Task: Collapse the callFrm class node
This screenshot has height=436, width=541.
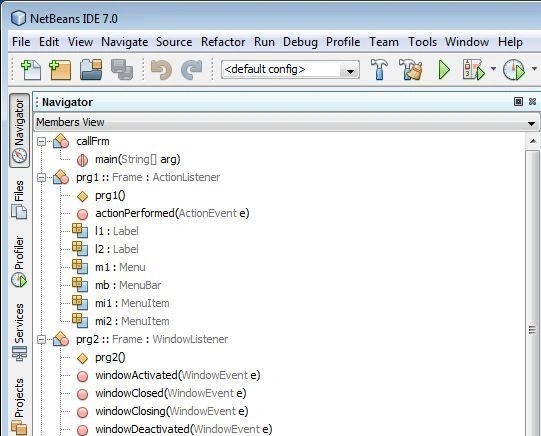Action: [41, 141]
